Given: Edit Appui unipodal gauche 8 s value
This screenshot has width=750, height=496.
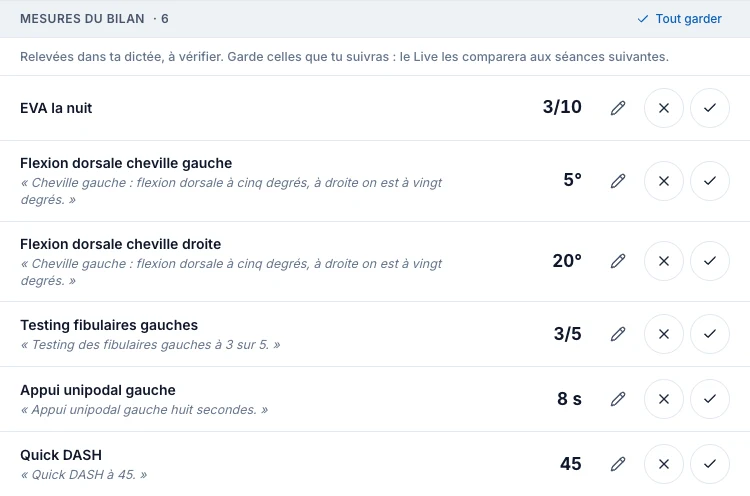Looking at the screenshot, I should 618,399.
